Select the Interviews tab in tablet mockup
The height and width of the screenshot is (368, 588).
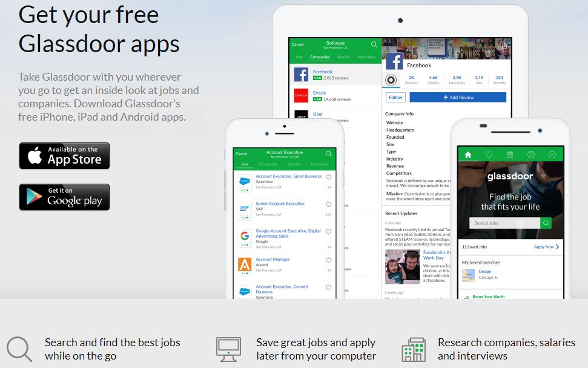point(366,57)
